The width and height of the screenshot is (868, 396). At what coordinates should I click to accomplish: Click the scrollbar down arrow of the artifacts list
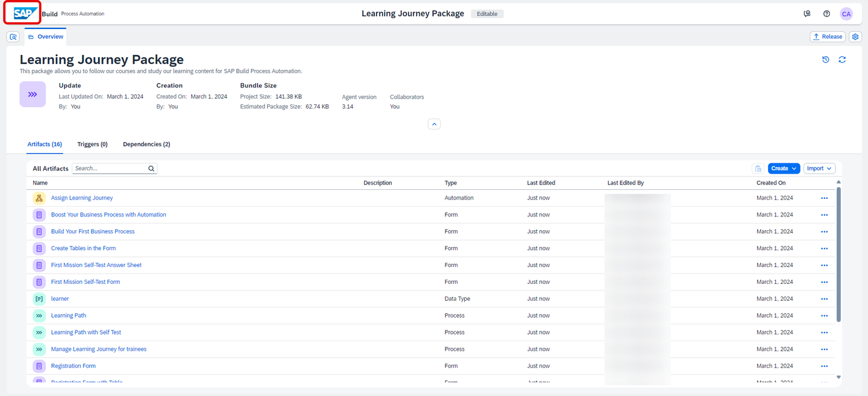click(x=838, y=377)
